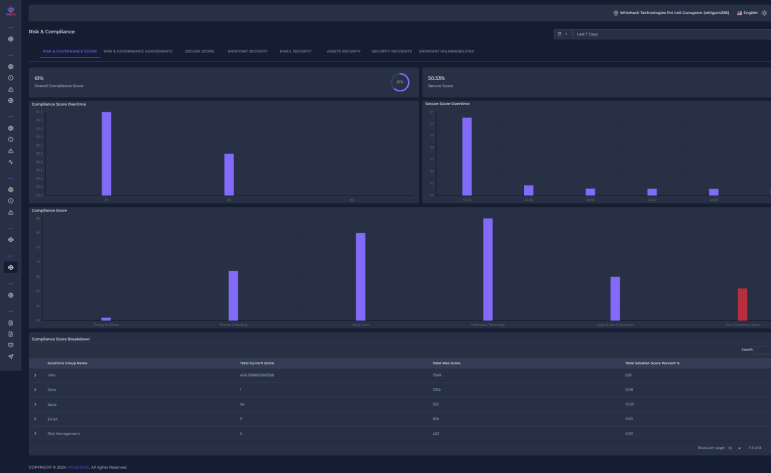Click the Health Care compliance bar

click(360, 277)
